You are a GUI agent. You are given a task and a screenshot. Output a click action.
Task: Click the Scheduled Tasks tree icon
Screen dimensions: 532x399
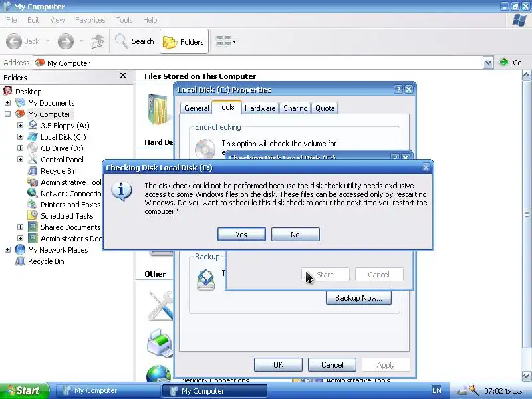tap(33, 215)
